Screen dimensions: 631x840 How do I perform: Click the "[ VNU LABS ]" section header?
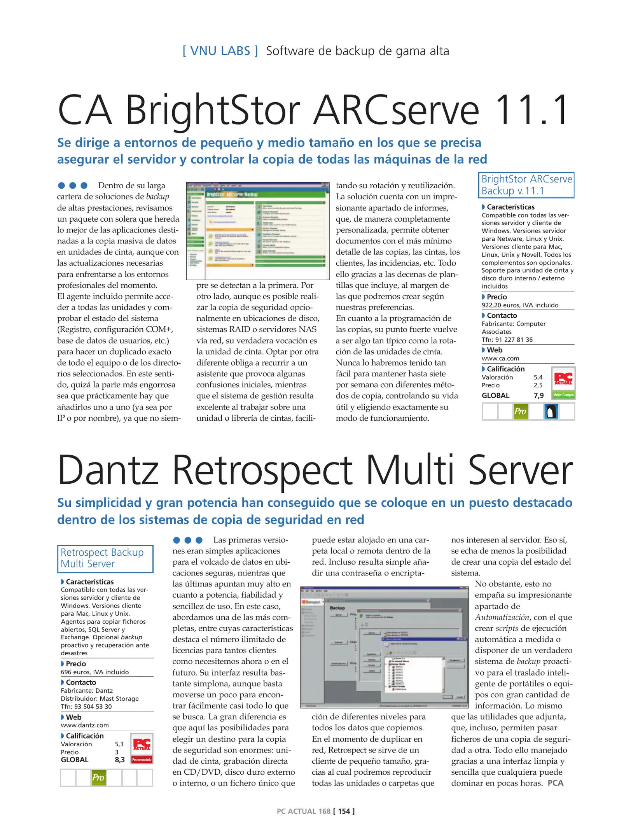220,51
